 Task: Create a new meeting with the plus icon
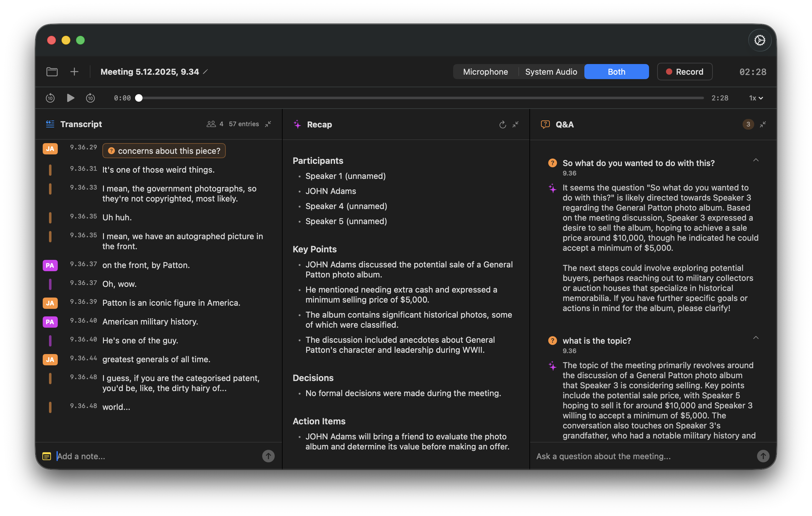point(74,72)
